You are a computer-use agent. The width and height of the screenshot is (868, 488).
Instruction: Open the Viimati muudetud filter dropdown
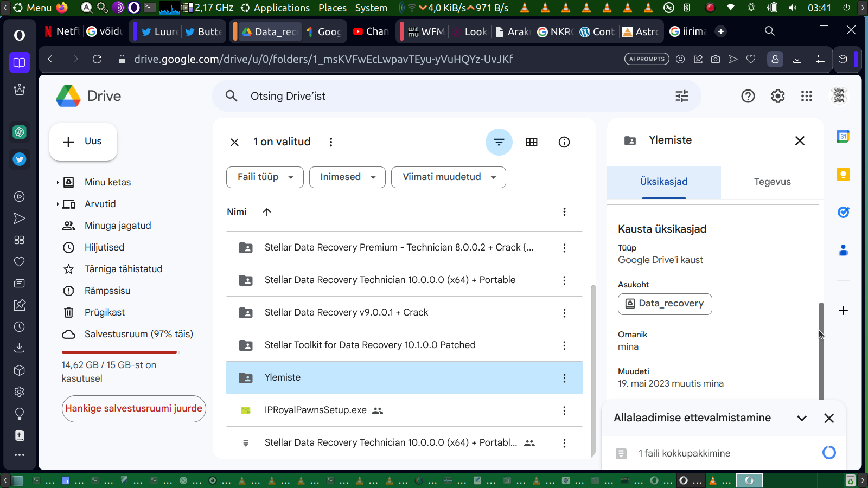click(x=449, y=177)
